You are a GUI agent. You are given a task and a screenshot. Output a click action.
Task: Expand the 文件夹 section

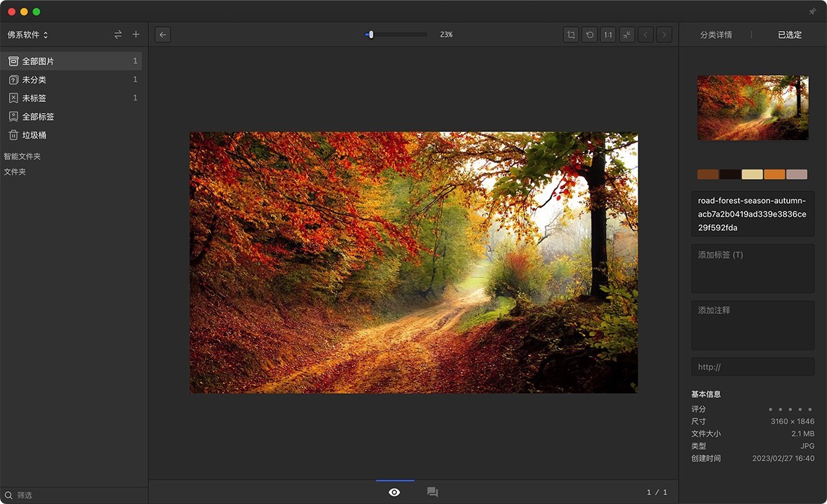(x=16, y=171)
